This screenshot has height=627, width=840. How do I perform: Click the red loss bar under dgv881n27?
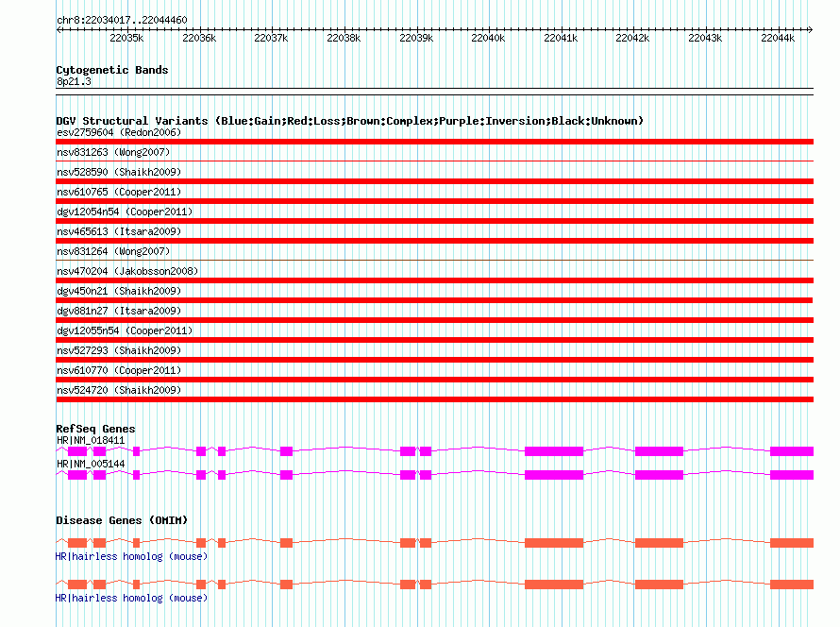click(x=434, y=320)
